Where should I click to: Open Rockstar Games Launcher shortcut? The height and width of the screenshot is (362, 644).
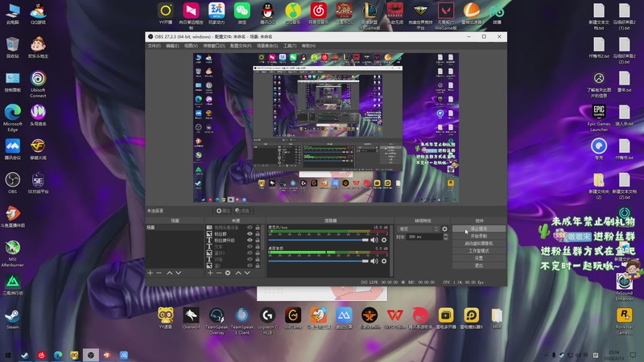click(625, 321)
